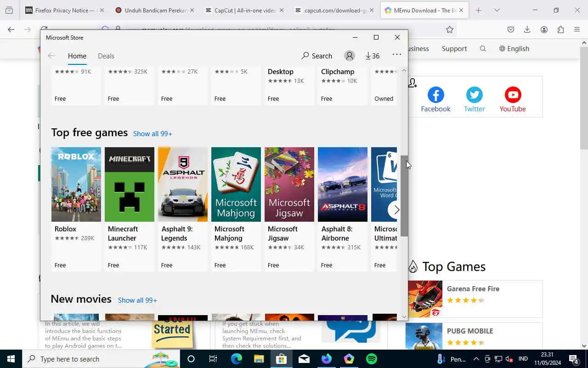This screenshot has width=588, height=368.
Task: Switch to the Deals tab
Action: [x=106, y=56]
